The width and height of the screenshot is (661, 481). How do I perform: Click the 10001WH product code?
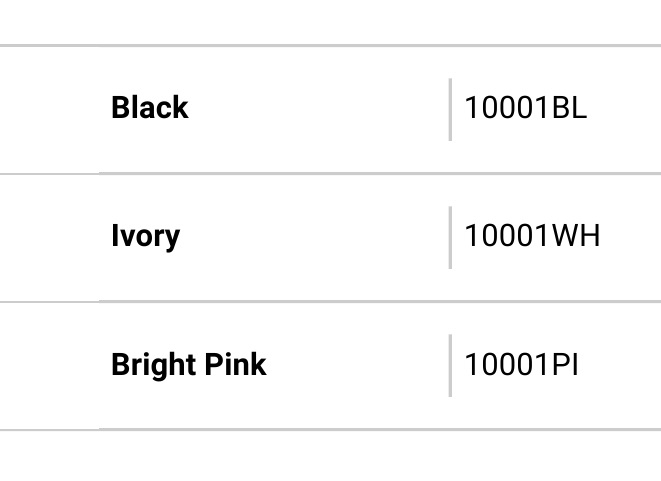click(x=532, y=236)
